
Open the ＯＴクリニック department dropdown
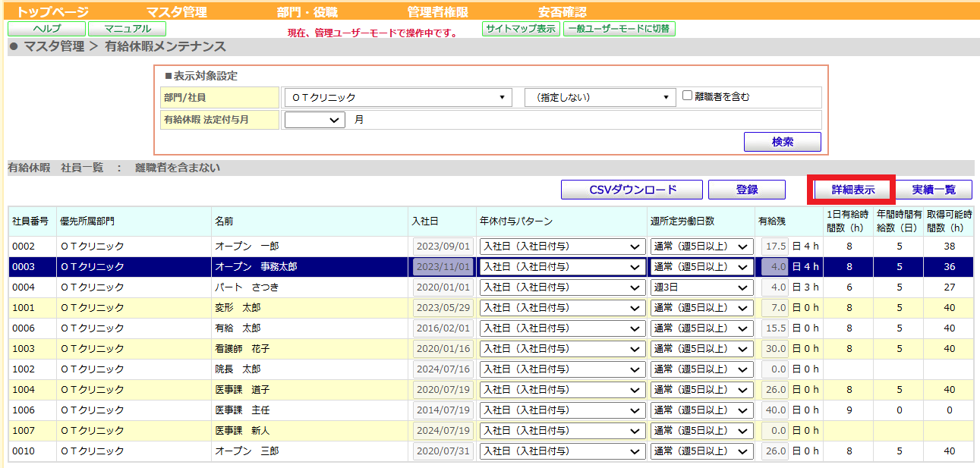[398, 97]
